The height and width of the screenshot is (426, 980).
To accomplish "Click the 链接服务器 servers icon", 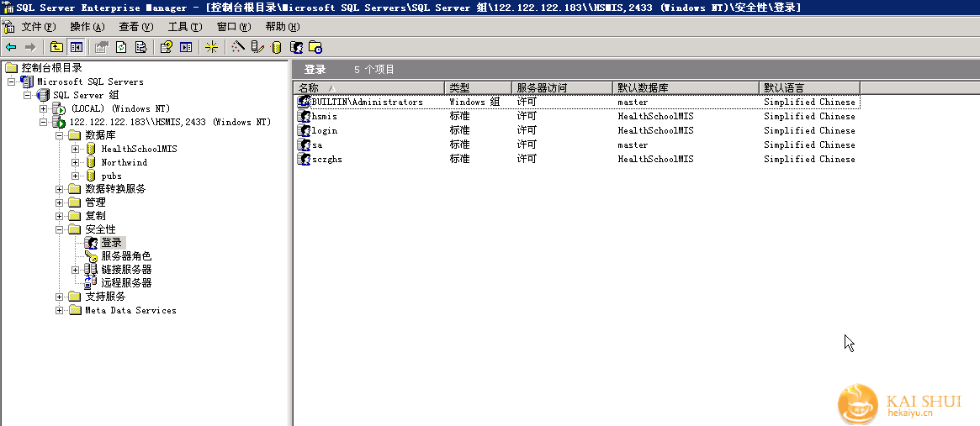I will tap(91, 270).
